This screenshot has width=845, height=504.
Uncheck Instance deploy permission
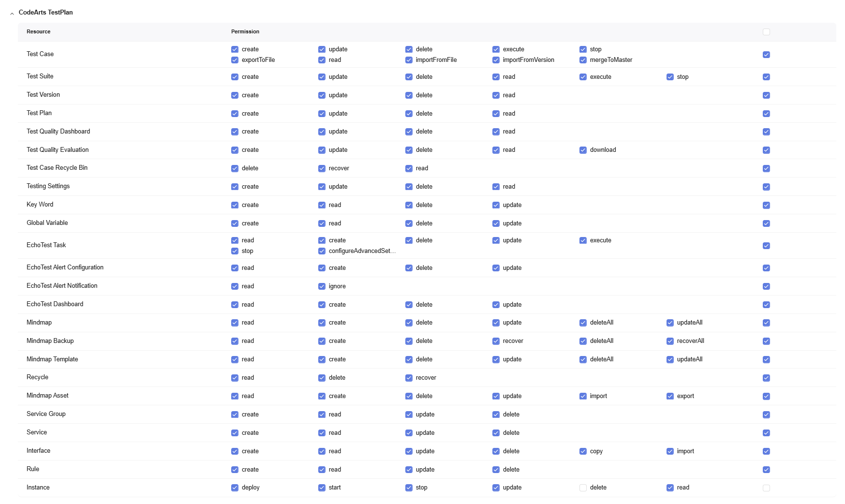[235, 488]
